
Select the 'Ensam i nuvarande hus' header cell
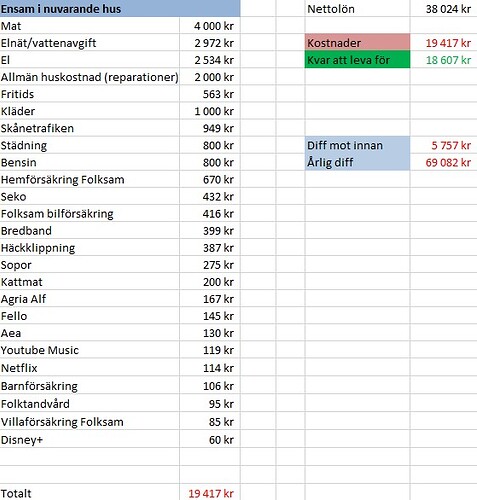click(120, 8)
